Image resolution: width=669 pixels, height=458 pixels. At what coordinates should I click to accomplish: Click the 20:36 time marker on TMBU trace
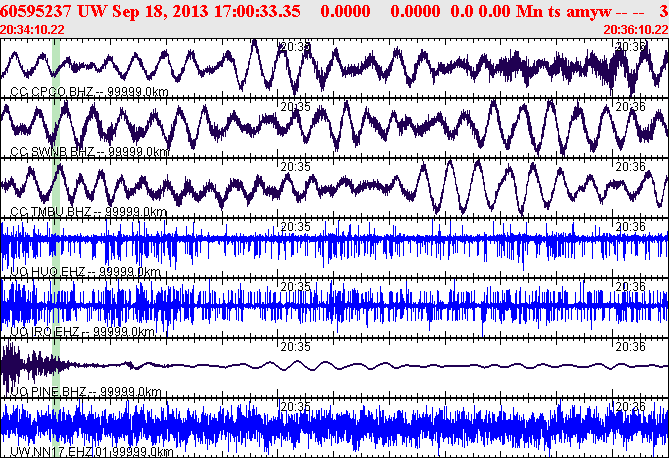[x=631, y=167]
